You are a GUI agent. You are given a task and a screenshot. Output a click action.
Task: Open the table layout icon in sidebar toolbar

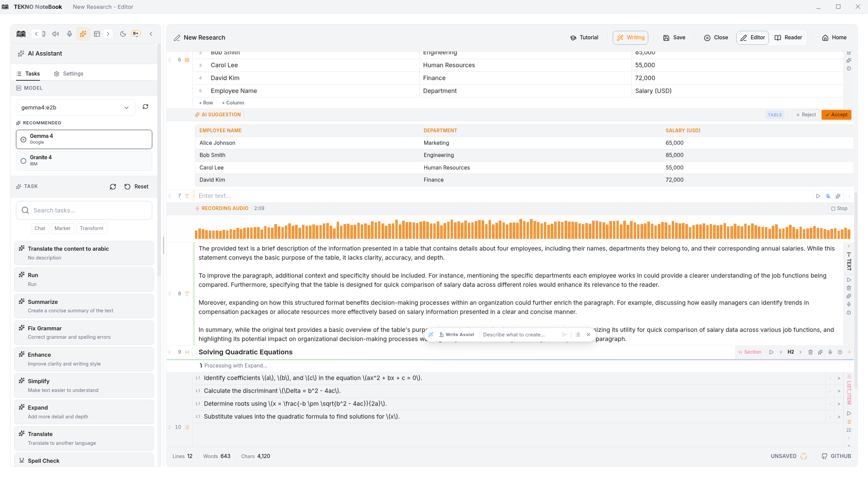[x=97, y=34]
